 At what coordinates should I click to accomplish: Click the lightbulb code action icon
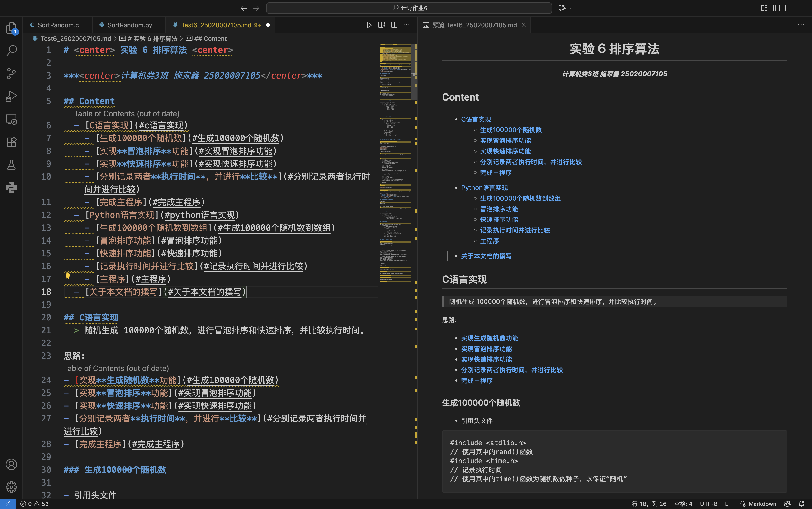pos(68,276)
